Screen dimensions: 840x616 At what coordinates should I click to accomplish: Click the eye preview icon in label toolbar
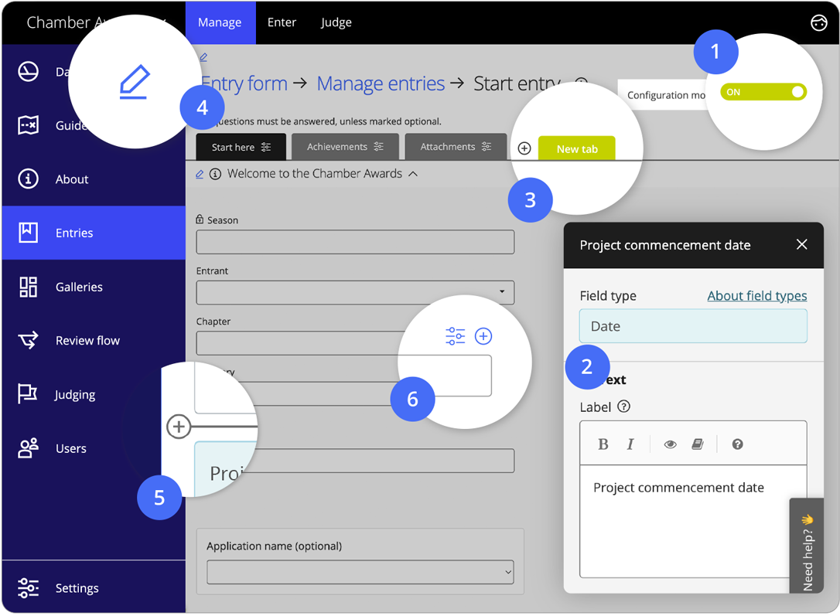point(670,444)
